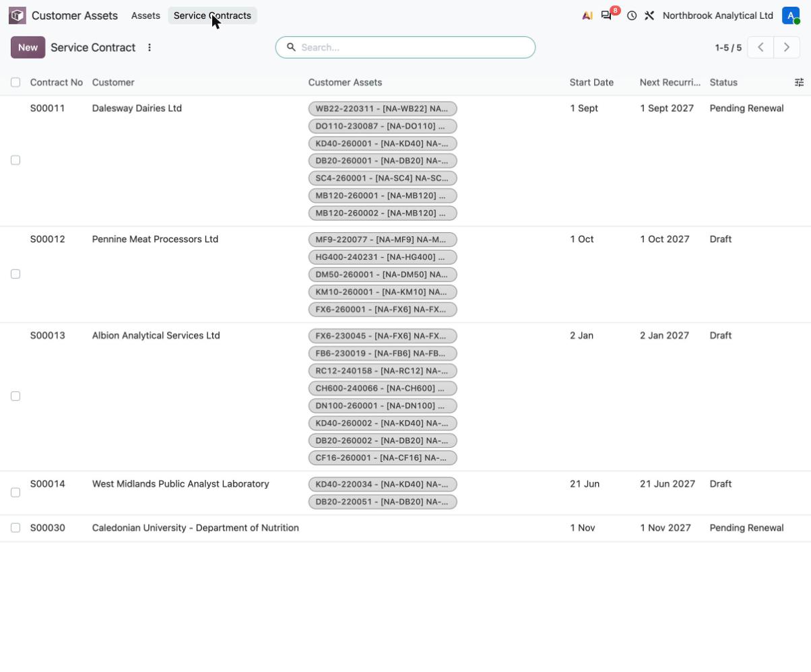Click the KD40-260002 asset tag
This screenshot has height=672, width=811.
[x=383, y=424]
